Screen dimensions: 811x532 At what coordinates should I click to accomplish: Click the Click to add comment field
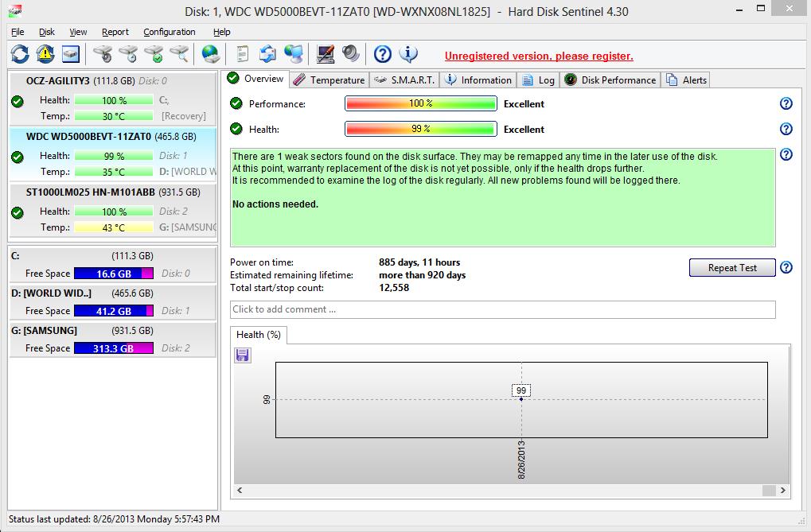(x=503, y=309)
